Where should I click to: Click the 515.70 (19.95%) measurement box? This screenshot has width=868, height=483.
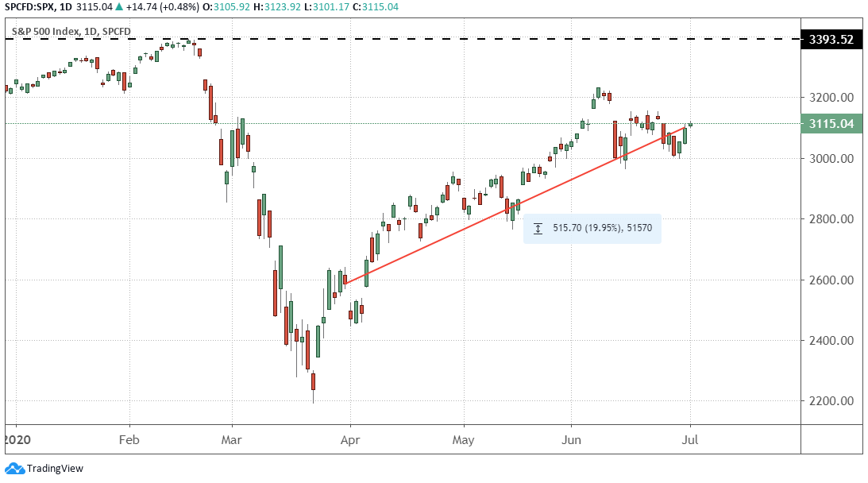[x=592, y=229]
